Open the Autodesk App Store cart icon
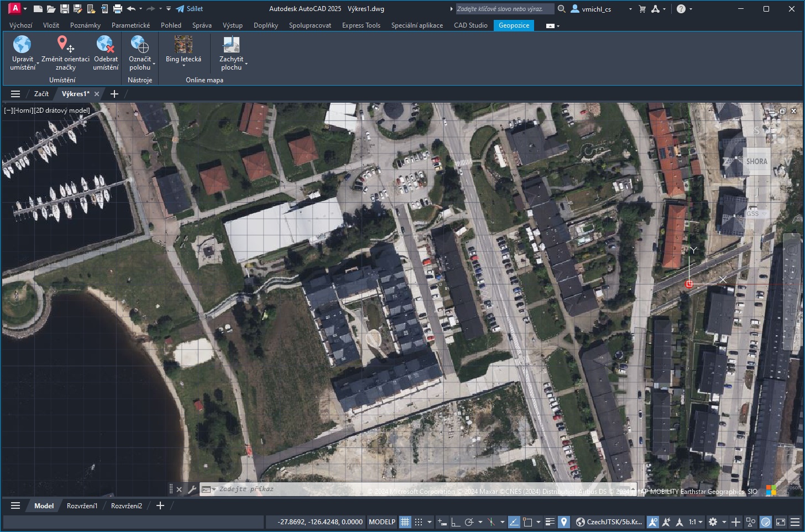 [x=642, y=9]
